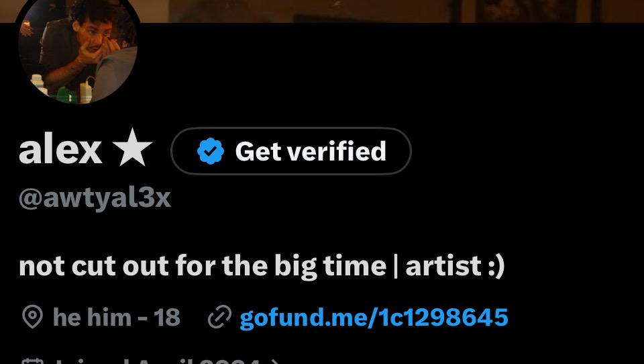This screenshot has width=644, height=364.
Task: Click the Get verified button
Action: [x=290, y=151]
